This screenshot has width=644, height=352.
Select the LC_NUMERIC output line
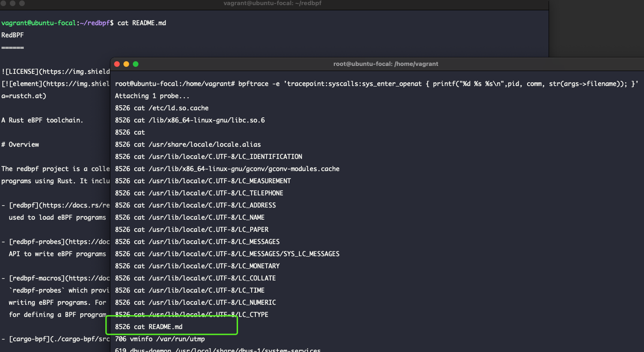coord(195,302)
